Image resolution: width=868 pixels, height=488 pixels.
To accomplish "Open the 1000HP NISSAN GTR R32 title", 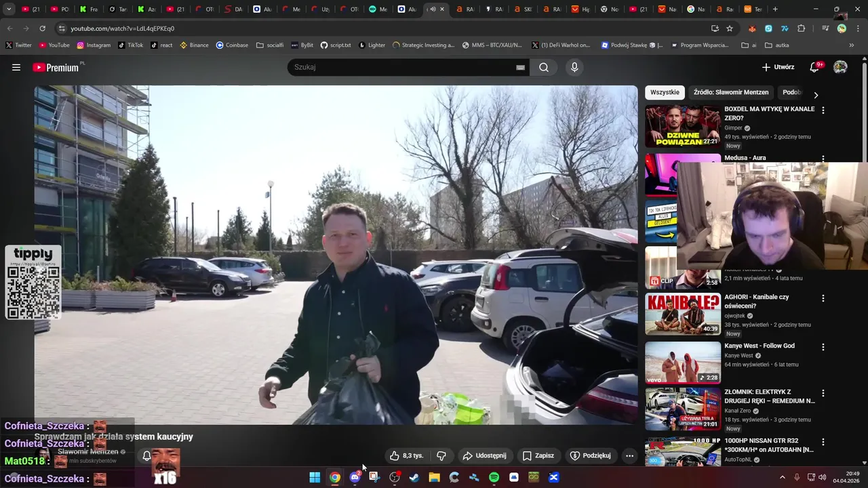I will (x=770, y=445).
